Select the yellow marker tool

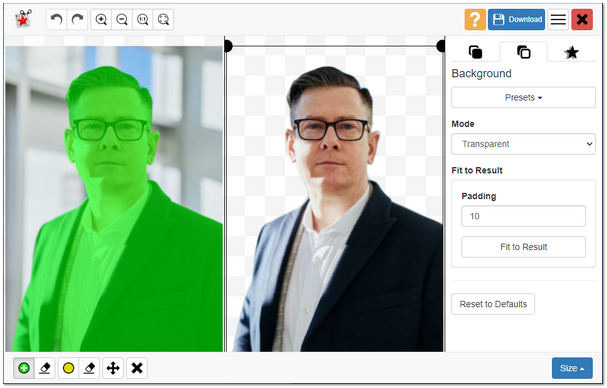69,368
